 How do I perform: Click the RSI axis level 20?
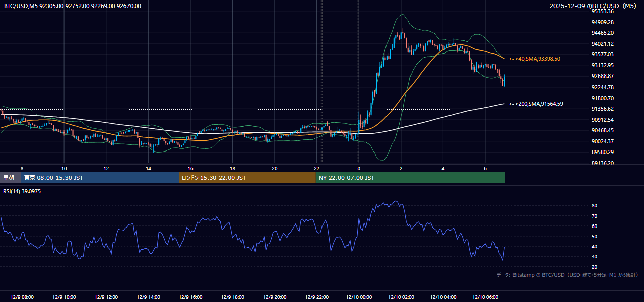tap(595, 267)
